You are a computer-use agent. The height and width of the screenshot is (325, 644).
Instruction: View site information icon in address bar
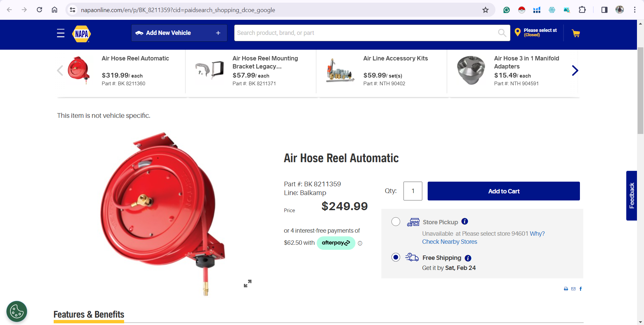(72, 10)
